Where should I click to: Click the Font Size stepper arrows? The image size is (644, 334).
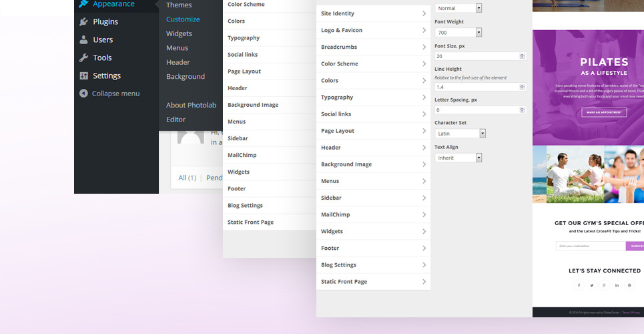(x=522, y=56)
